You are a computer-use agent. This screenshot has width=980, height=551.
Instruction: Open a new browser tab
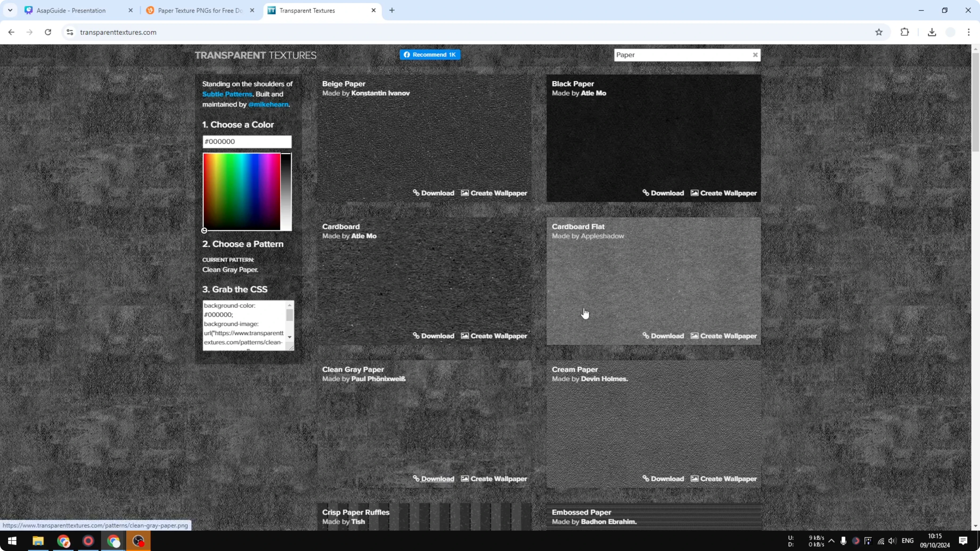(x=392, y=10)
